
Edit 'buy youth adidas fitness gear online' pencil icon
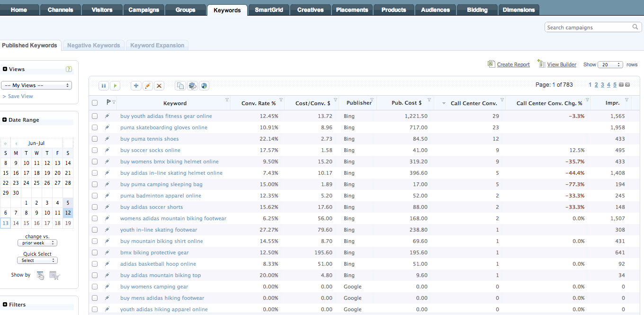pos(107,116)
